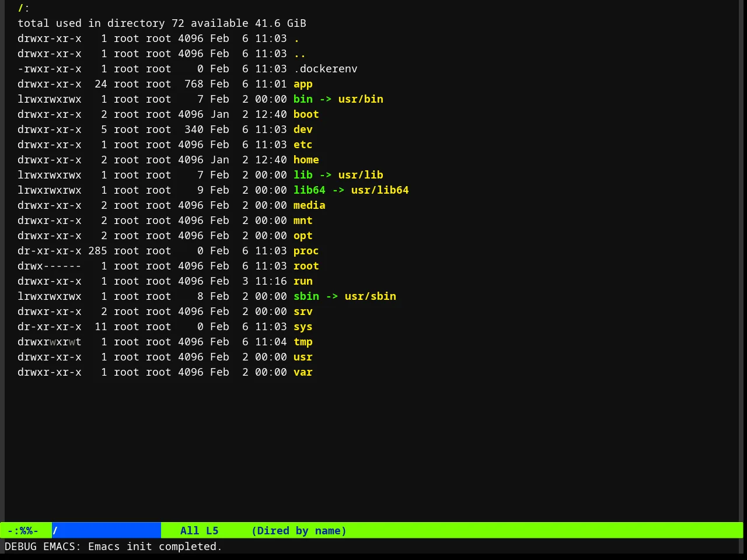Click the usr/lib symlink target
This screenshot has height=560, width=747.
click(361, 175)
